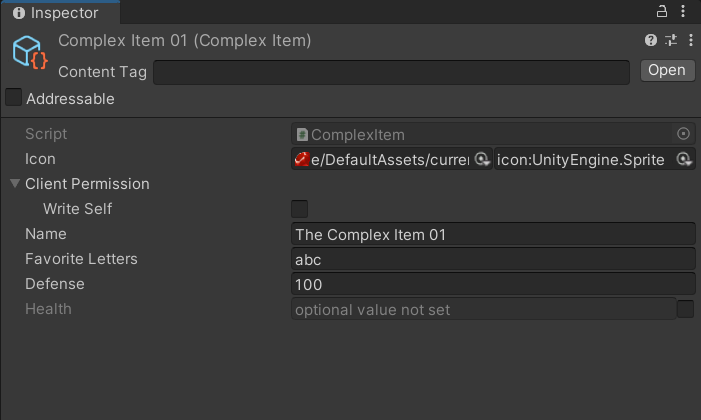
Task: Open the Inspector tab's three-dot menu
Action: click(x=685, y=12)
